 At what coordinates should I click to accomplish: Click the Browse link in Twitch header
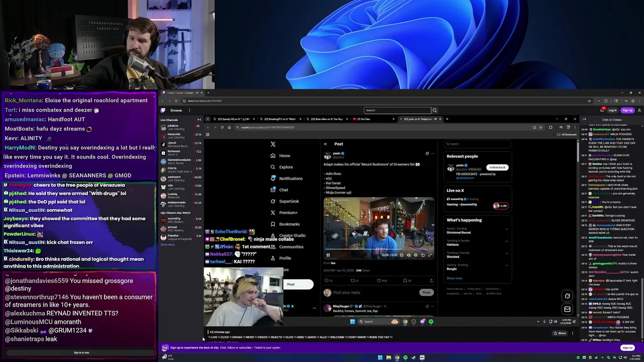point(176,110)
